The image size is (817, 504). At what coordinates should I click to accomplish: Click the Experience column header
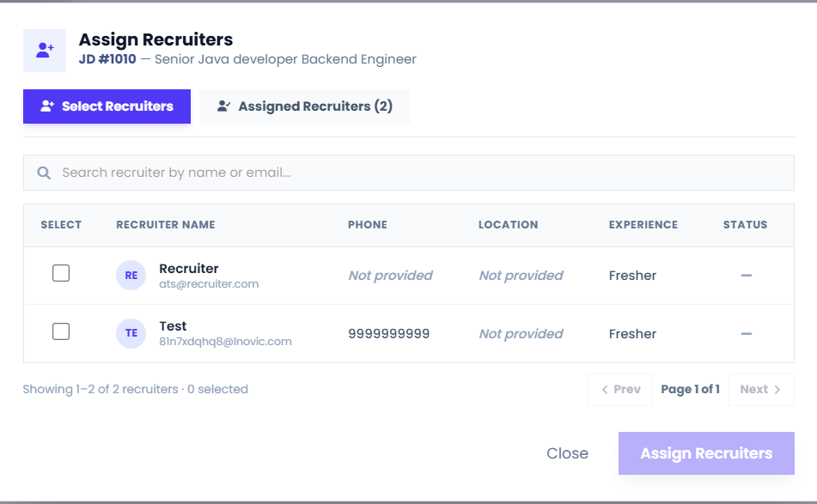(643, 225)
